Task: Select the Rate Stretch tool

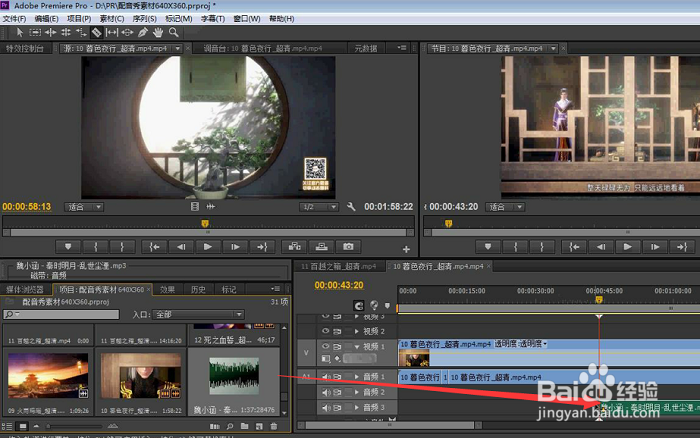Action: coord(81,32)
